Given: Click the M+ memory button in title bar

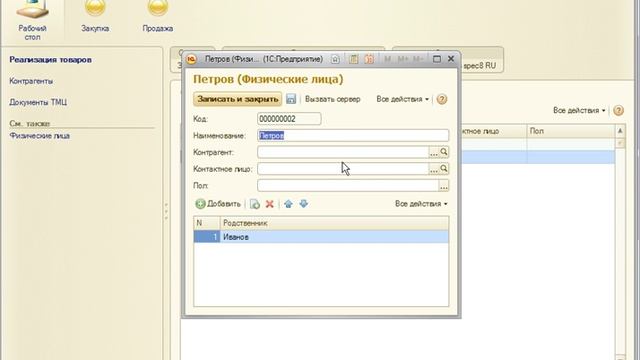Looking at the screenshot, I should [x=402, y=59].
